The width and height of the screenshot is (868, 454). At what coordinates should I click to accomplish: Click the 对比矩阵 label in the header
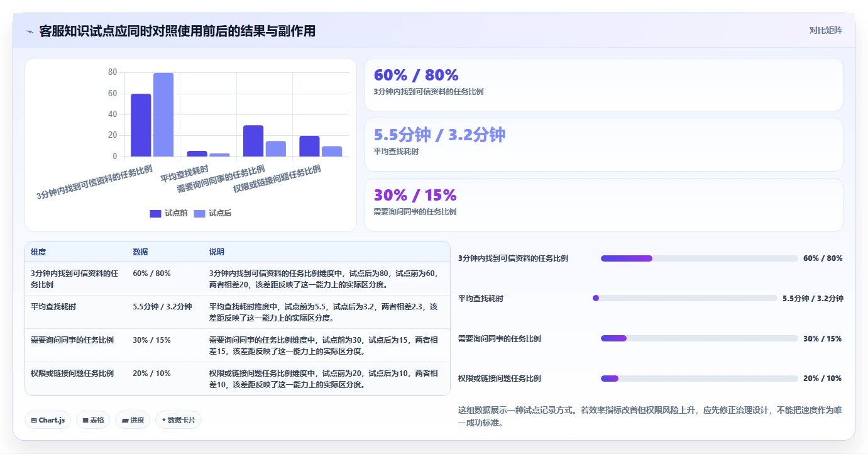pyautogui.click(x=825, y=30)
